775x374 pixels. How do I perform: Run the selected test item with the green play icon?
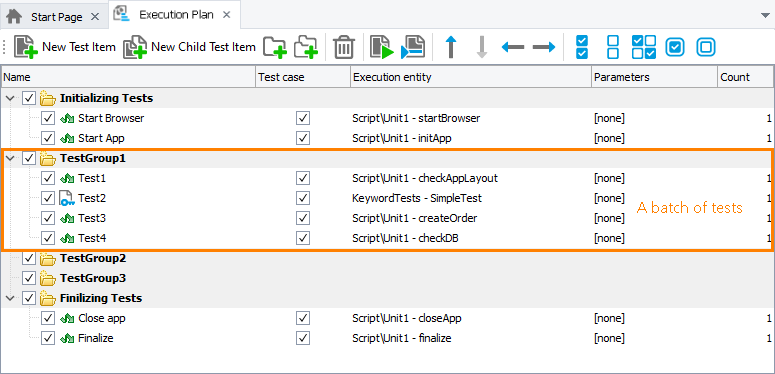pos(382,47)
